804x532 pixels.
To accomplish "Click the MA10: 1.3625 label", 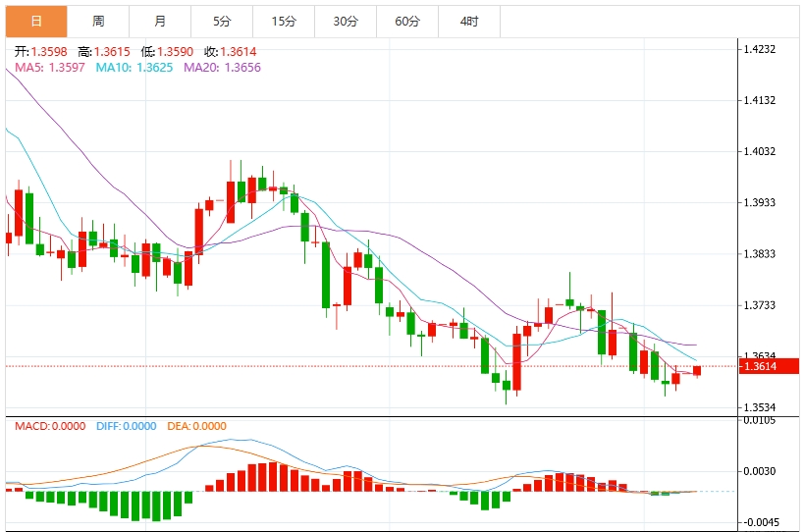I will [134, 68].
